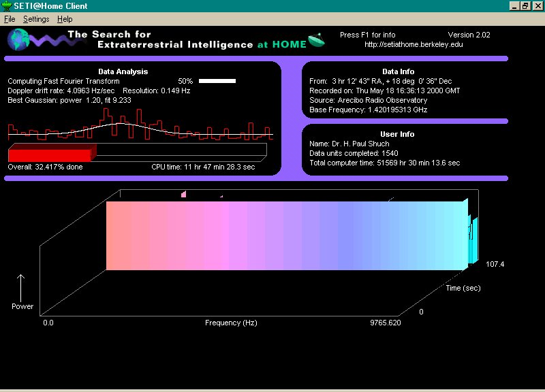Click the '0.0' frequency axis value
The image size is (545, 392).
(48, 323)
